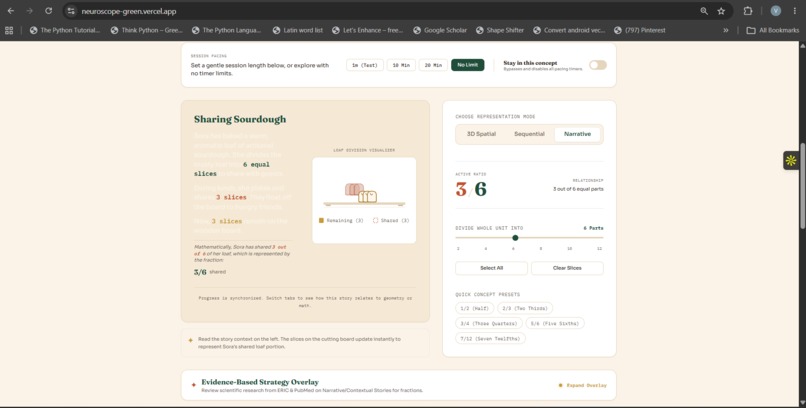Click the zoom magnifier icon in address bar

(704, 11)
